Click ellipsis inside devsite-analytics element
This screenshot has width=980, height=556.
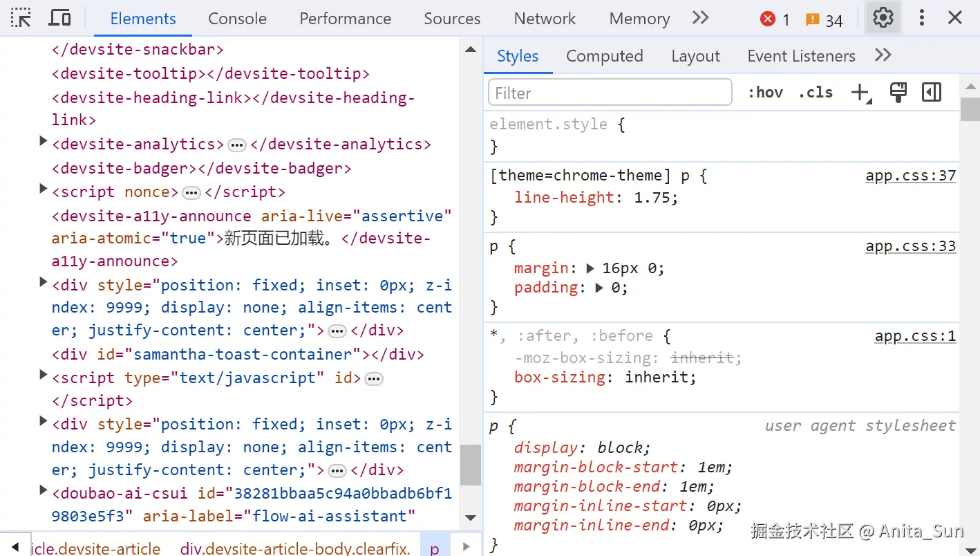pyautogui.click(x=237, y=145)
